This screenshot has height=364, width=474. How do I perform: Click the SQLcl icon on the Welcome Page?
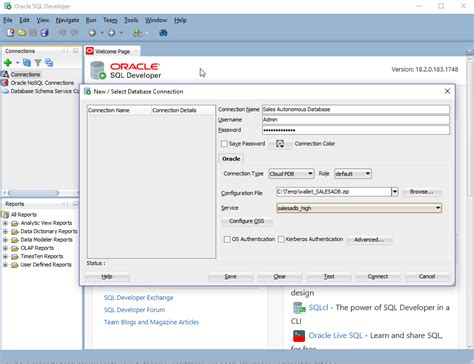coord(299,307)
